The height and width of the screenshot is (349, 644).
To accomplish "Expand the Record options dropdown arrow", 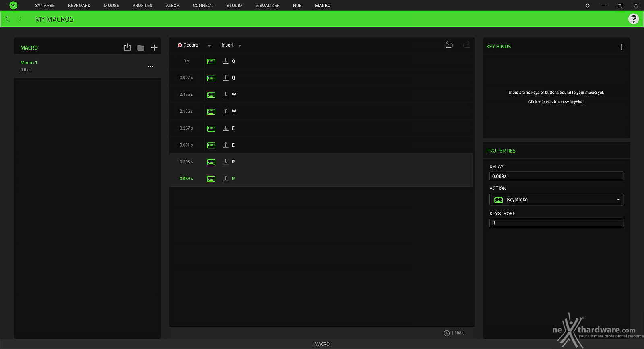I will tap(209, 45).
